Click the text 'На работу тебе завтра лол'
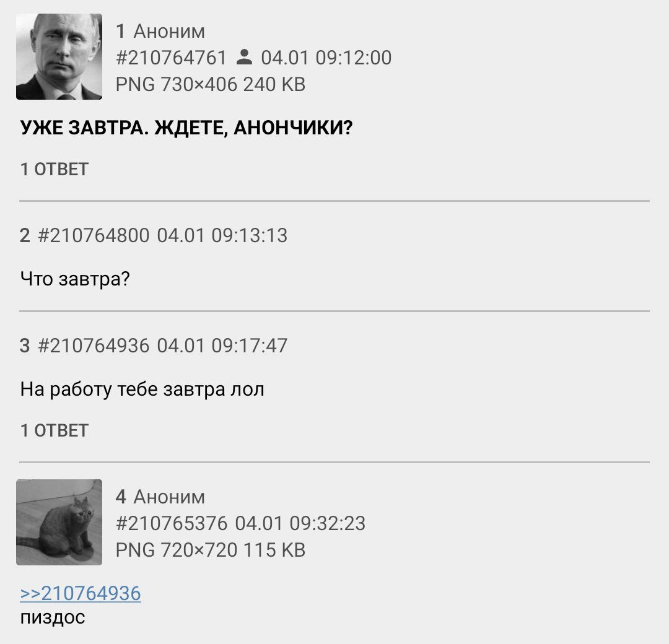 [142, 389]
